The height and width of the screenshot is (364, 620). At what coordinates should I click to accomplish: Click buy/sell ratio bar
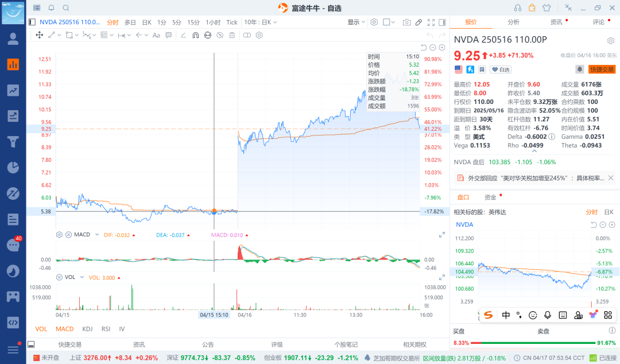coord(533,343)
